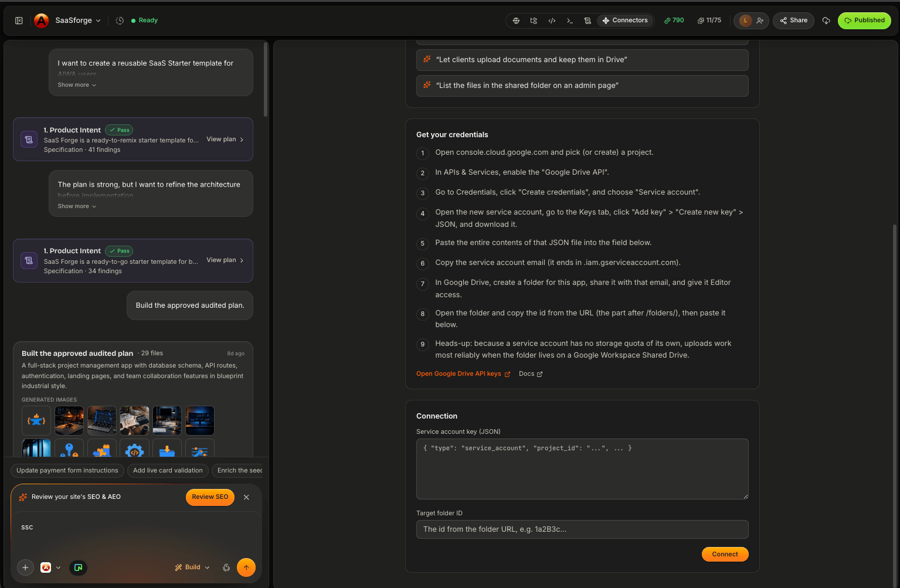
Task: Click the Service account key JSON field
Action: (582, 469)
